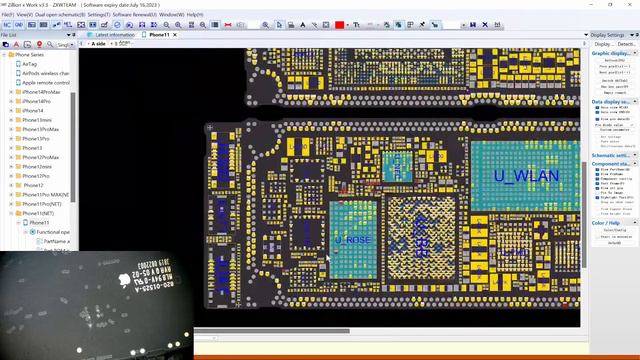Open the Window menu

171,14
